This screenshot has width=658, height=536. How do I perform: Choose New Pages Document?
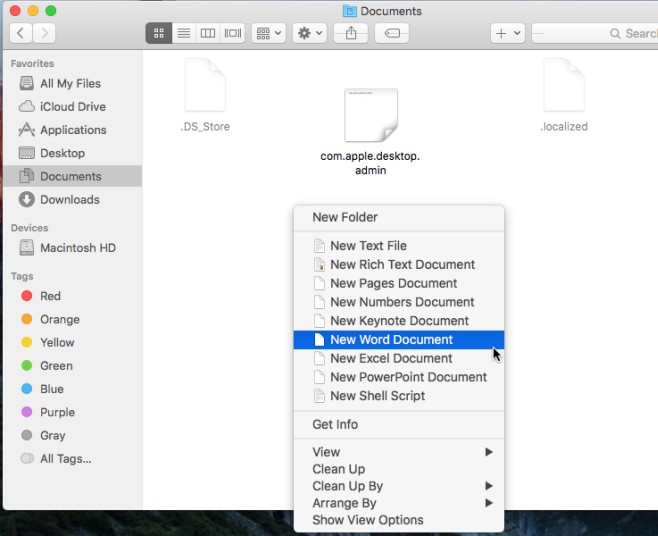pyautogui.click(x=399, y=283)
